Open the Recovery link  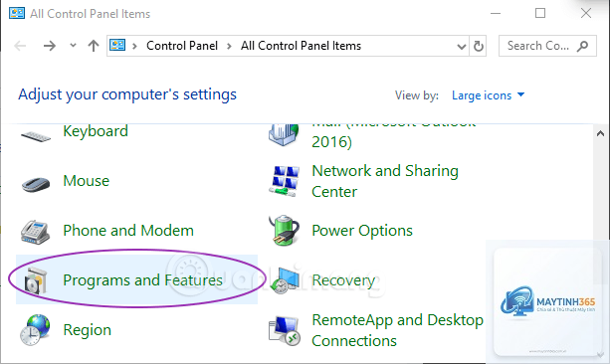click(343, 280)
